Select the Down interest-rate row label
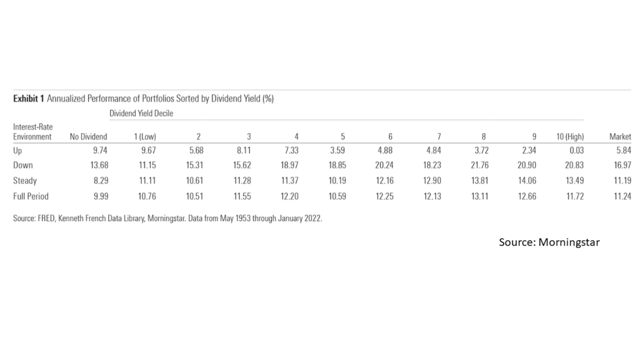This screenshot has width=644, height=362. [x=23, y=165]
